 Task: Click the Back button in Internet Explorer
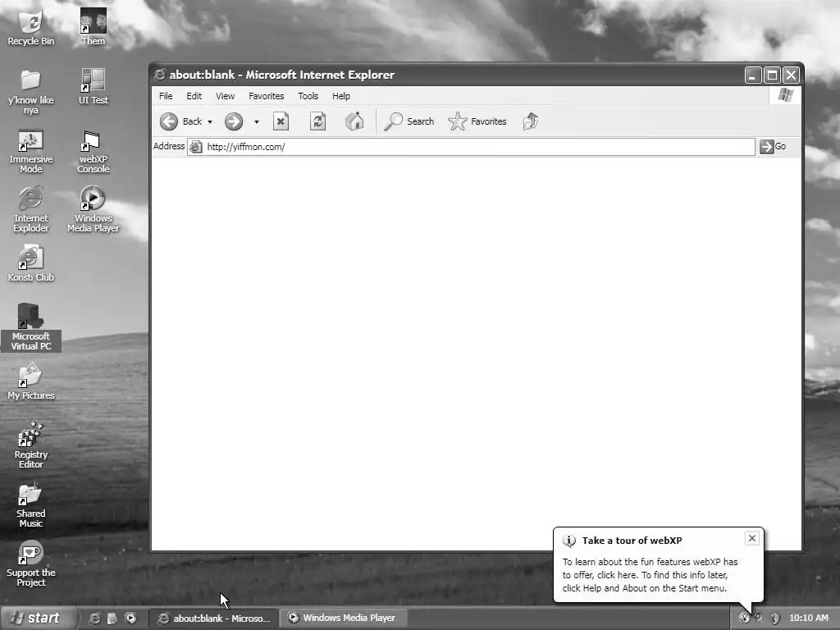(180, 121)
